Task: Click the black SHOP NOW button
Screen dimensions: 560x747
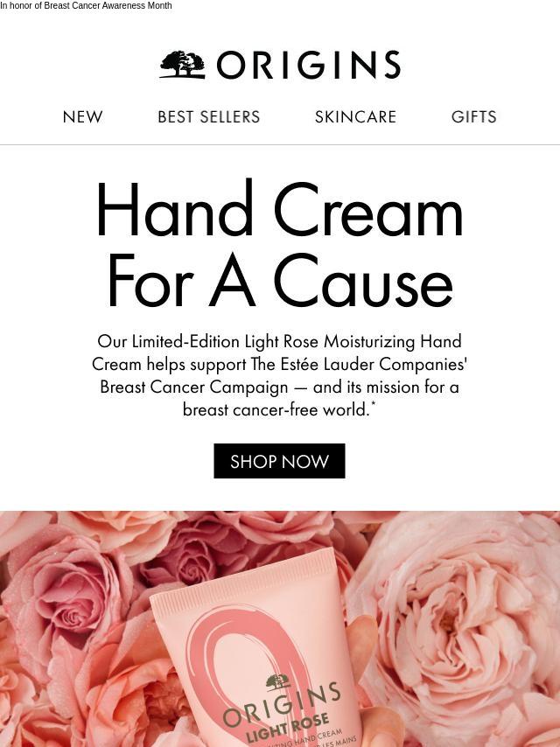Action: (x=279, y=461)
